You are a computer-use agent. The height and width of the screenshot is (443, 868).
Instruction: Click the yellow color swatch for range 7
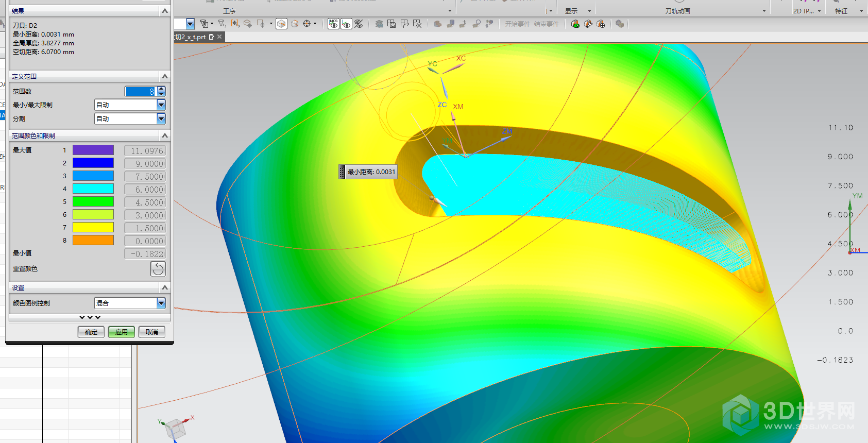point(93,227)
